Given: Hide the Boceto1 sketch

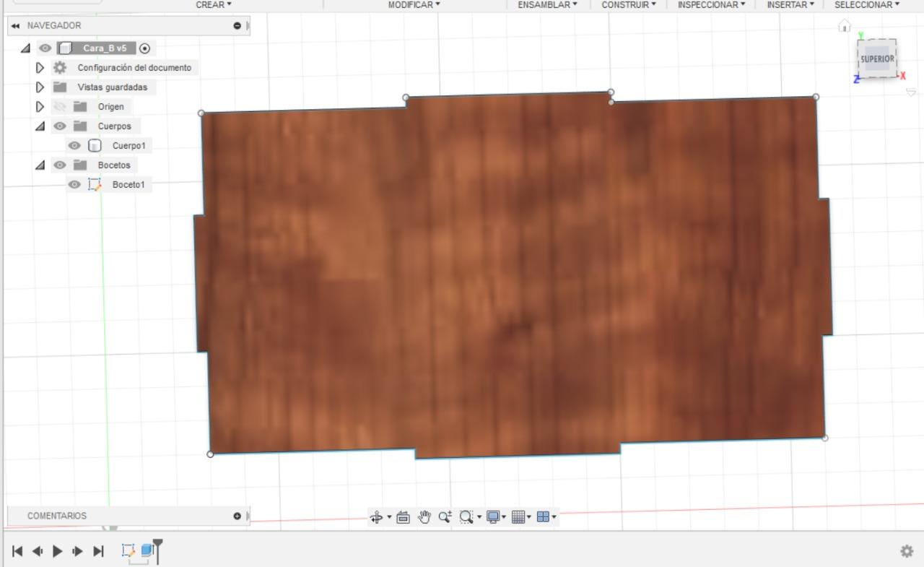Looking at the screenshot, I should click(74, 185).
